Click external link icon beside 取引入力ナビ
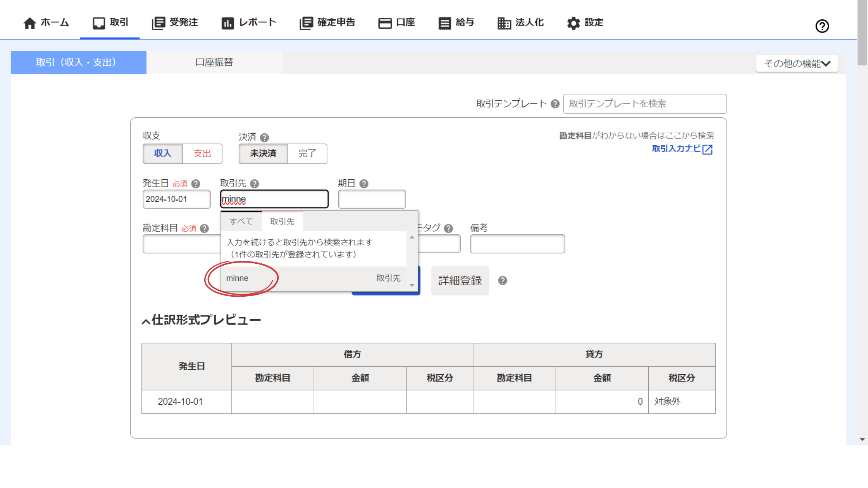The image size is (868, 488). point(707,149)
